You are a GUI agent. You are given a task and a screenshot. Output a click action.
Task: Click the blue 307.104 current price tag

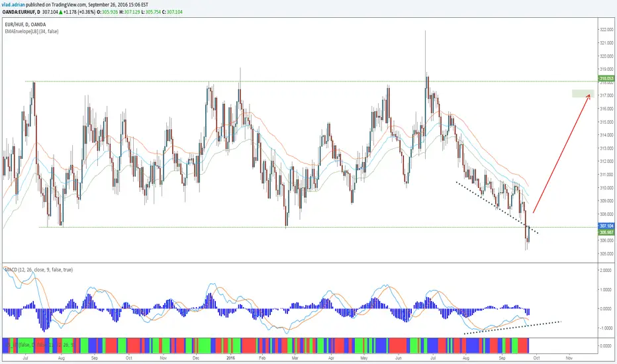[606, 226]
